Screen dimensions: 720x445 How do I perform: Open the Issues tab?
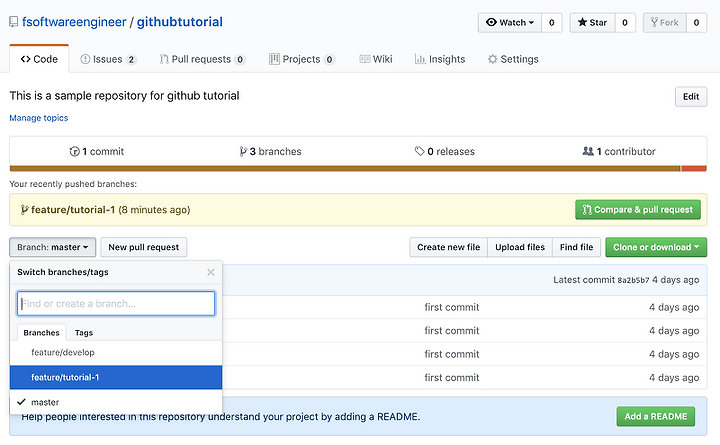[108, 59]
